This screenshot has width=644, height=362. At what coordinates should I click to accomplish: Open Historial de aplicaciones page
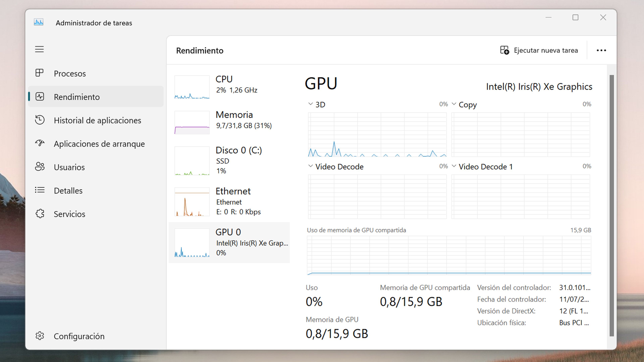pos(96,120)
